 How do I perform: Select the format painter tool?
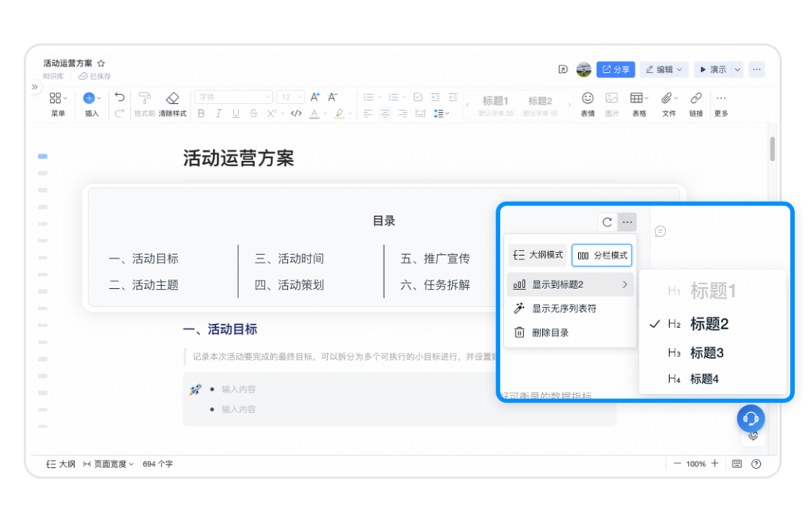(144, 99)
